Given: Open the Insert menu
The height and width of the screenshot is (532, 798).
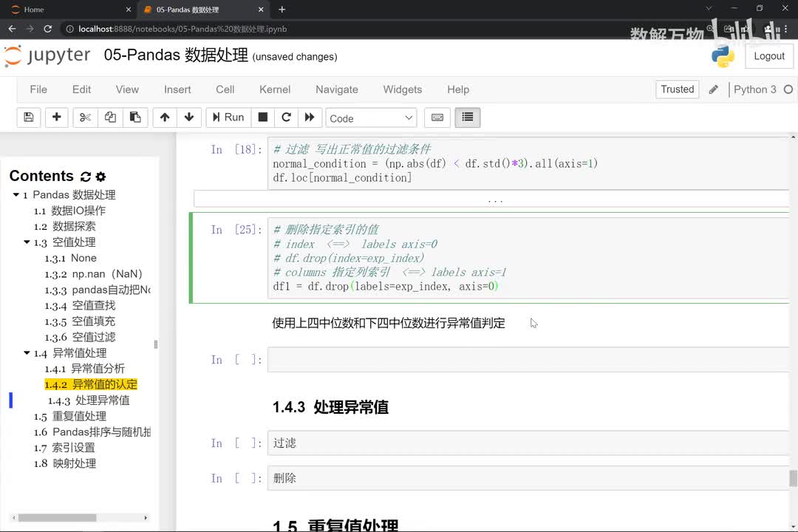Looking at the screenshot, I should (177, 89).
